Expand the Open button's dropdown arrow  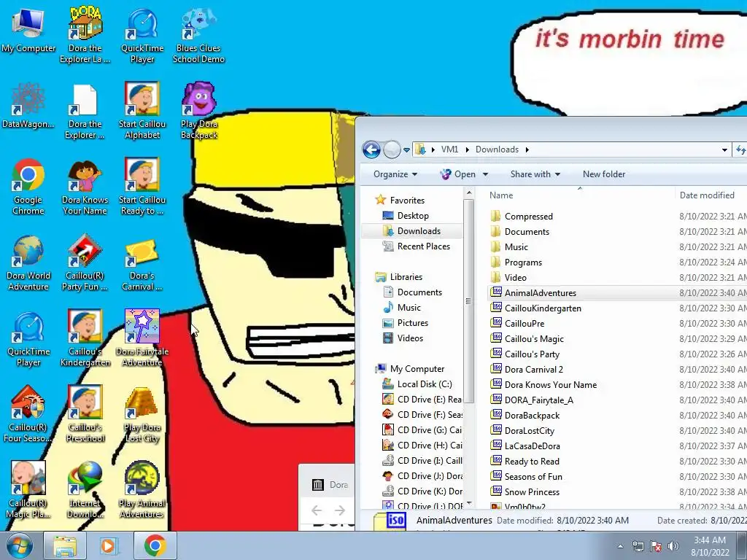click(x=485, y=174)
